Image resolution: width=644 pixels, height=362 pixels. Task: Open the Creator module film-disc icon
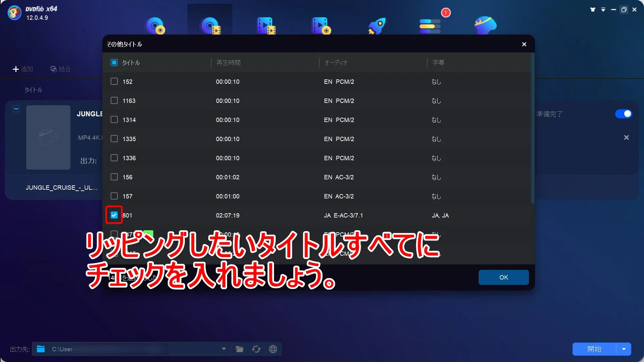[321, 26]
